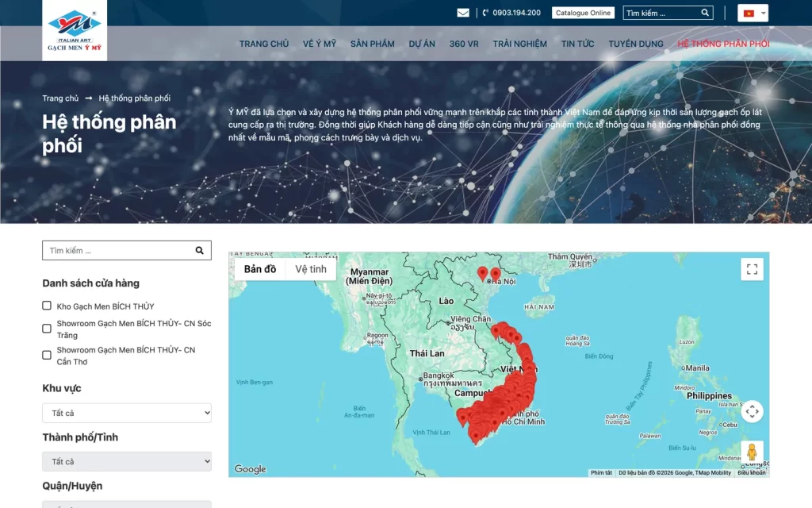Click the magnifier in the header search

coord(705,13)
